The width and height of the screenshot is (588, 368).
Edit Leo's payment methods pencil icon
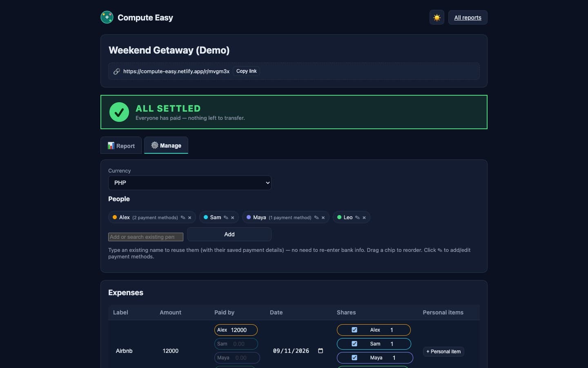click(357, 218)
